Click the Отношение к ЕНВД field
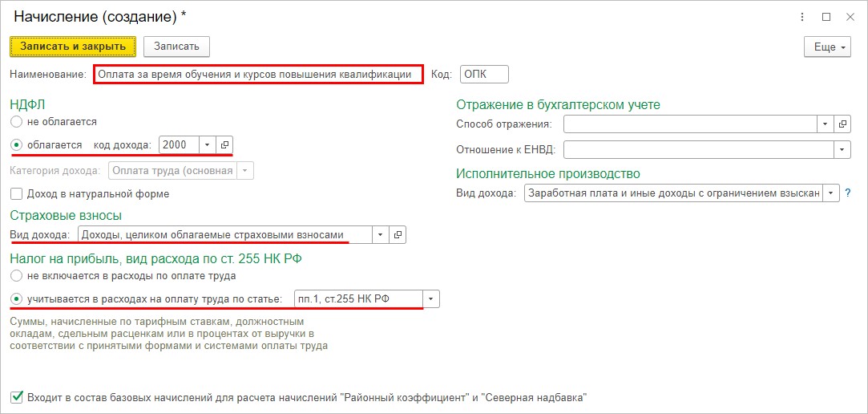This screenshot has height=414, width=868. [x=699, y=149]
